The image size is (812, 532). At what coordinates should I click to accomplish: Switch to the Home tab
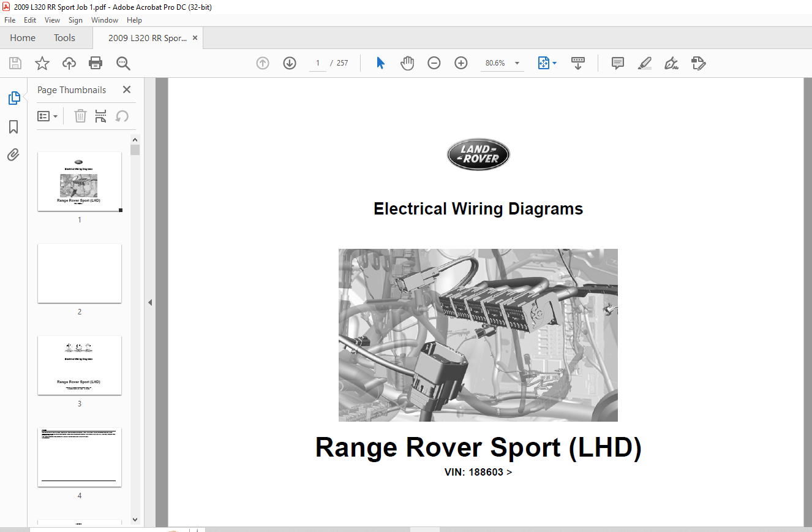tap(23, 38)
